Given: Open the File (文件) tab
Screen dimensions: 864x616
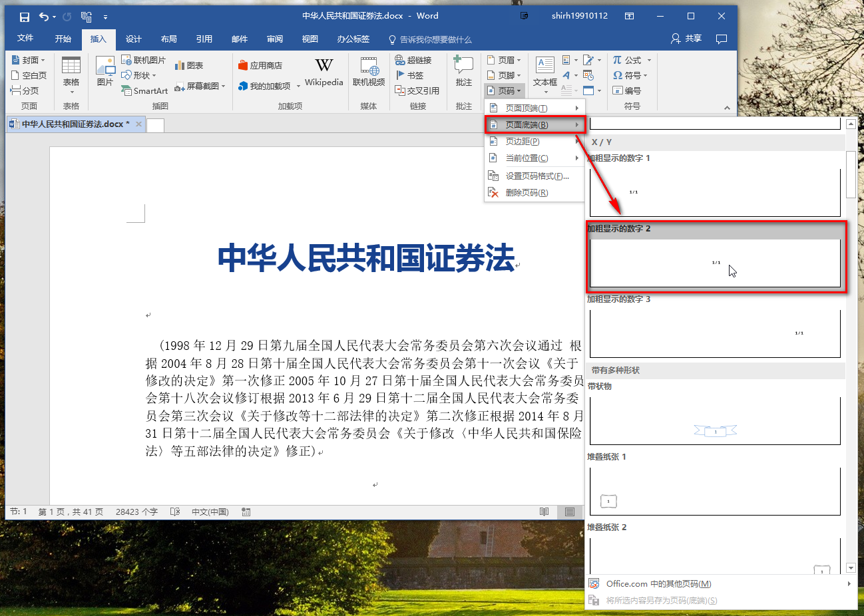Looking at the screenshot, I should point(25,39).
